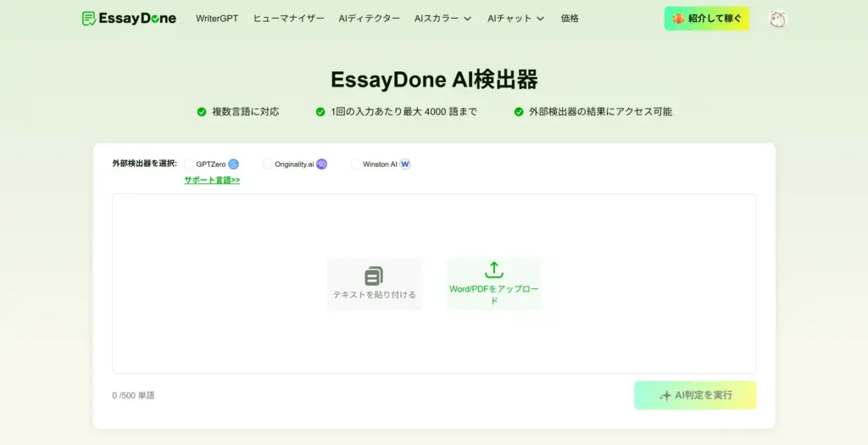Viewport: 868px width, 445px height.
Task: Click the paste text clipboard icon
Action: (374, 275)
